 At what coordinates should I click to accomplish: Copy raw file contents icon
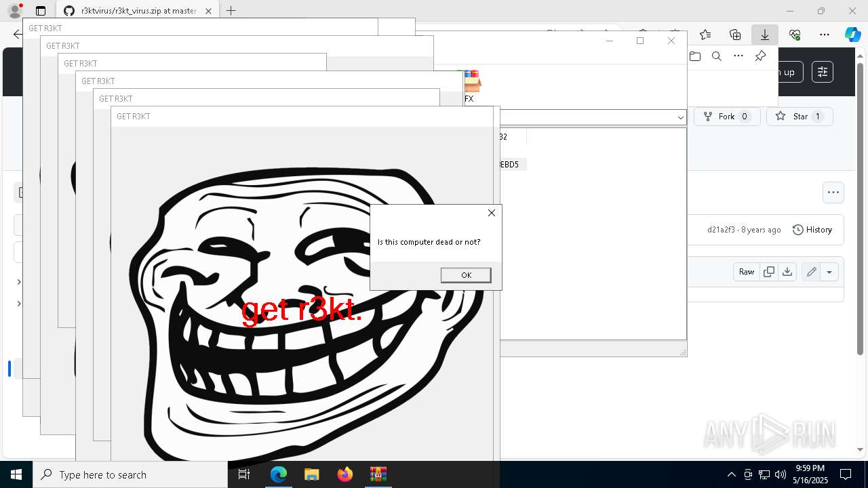[x=769, y=272]
